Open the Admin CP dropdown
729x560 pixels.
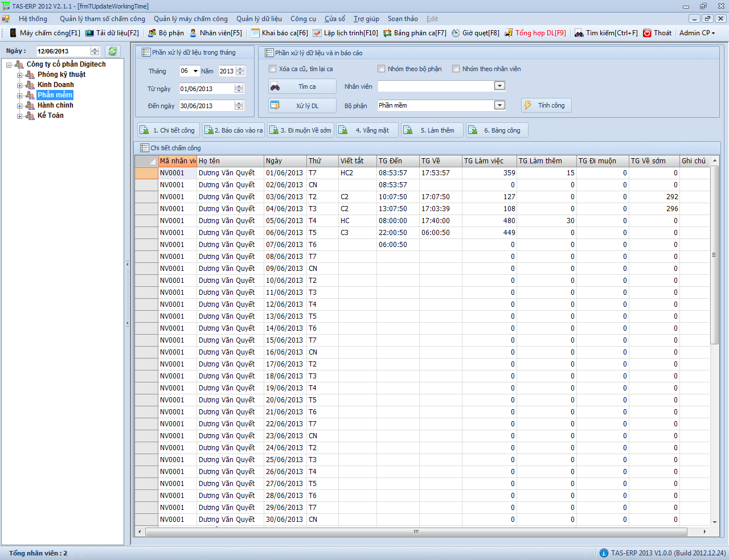tap(697, 33)
